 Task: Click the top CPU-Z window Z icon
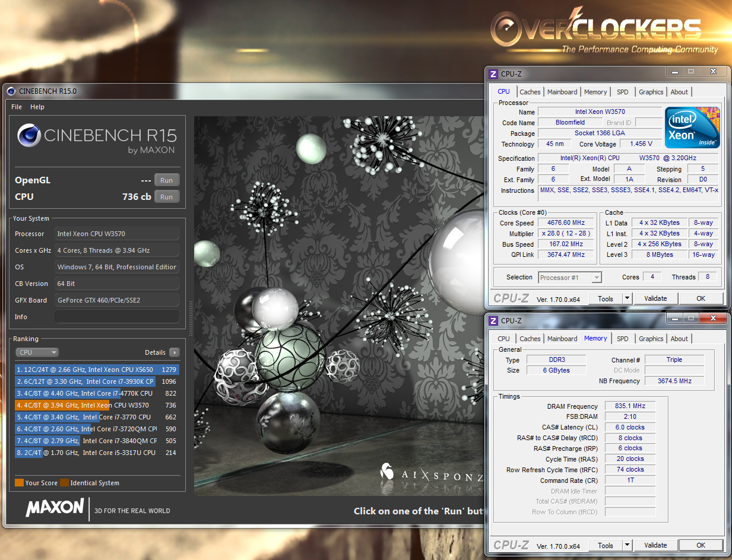coord(493,74)
